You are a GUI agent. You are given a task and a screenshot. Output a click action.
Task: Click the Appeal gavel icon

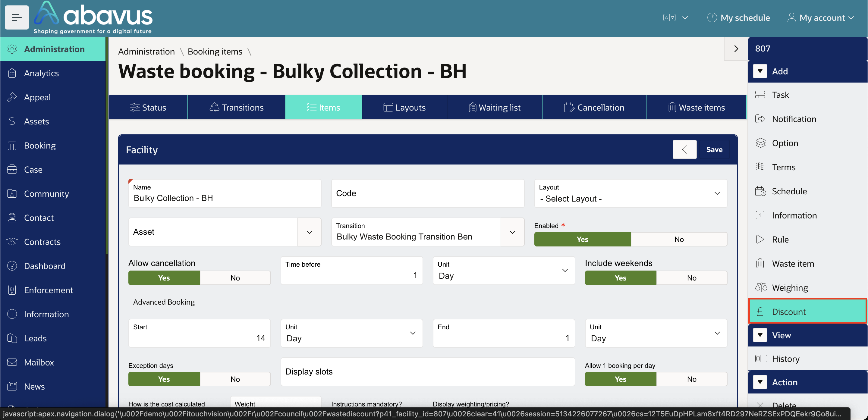tap(12, 97)
